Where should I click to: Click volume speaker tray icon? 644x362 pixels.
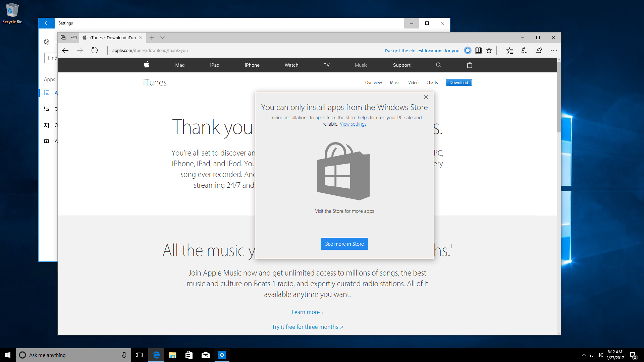click(x=600, y=355)
